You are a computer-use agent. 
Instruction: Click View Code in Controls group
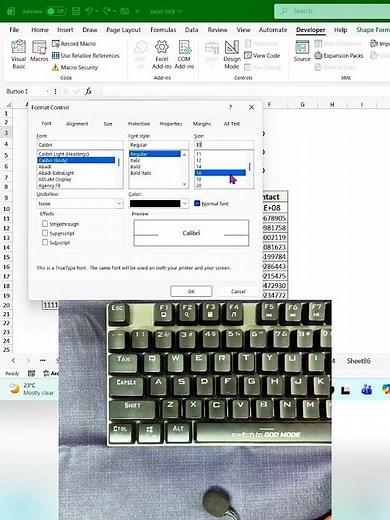[x=262, y=56]
